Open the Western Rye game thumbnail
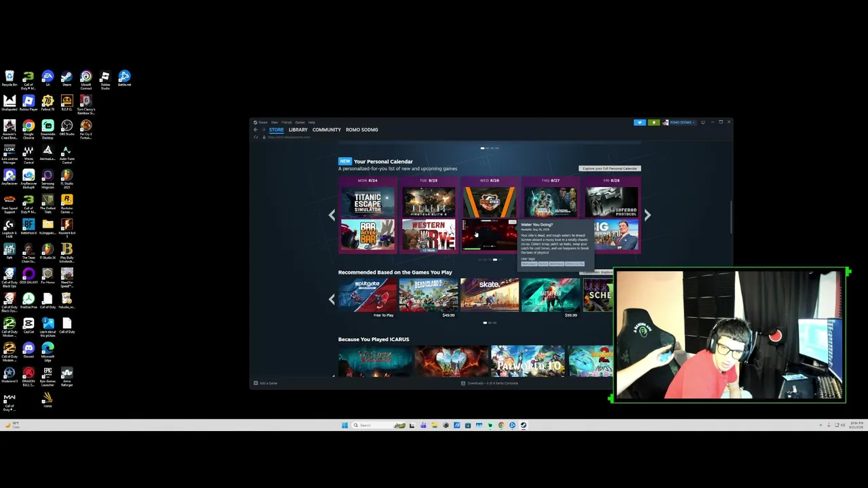The height and width of the screenshot is (488, 868). [429, 234]
